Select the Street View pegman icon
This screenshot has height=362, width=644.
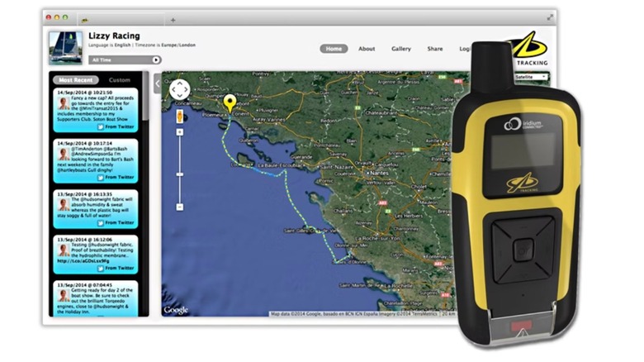[179, 117]
